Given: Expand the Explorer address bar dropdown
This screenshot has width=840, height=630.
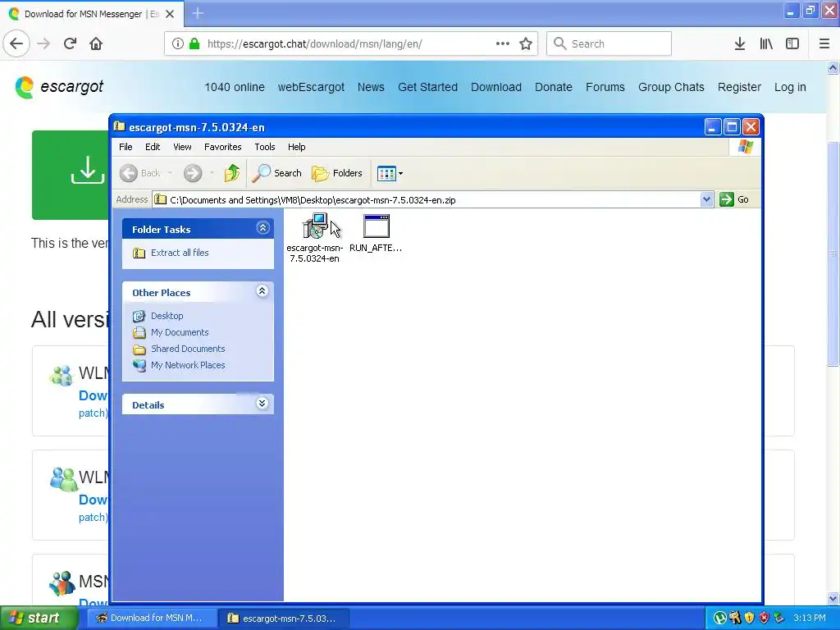Looking at the screenshot, I should tap(706, 199).
